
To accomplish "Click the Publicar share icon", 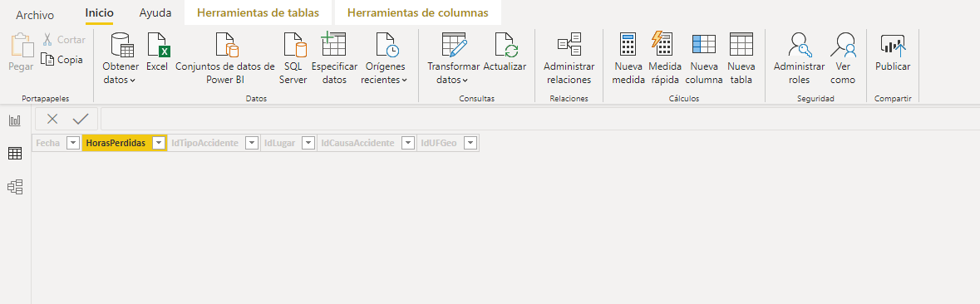I will (893, 45).
